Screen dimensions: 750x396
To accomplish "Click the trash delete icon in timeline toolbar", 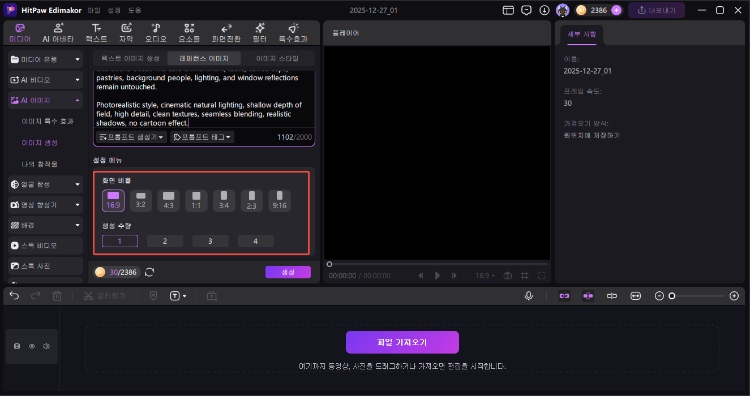I will coord(57,296).
